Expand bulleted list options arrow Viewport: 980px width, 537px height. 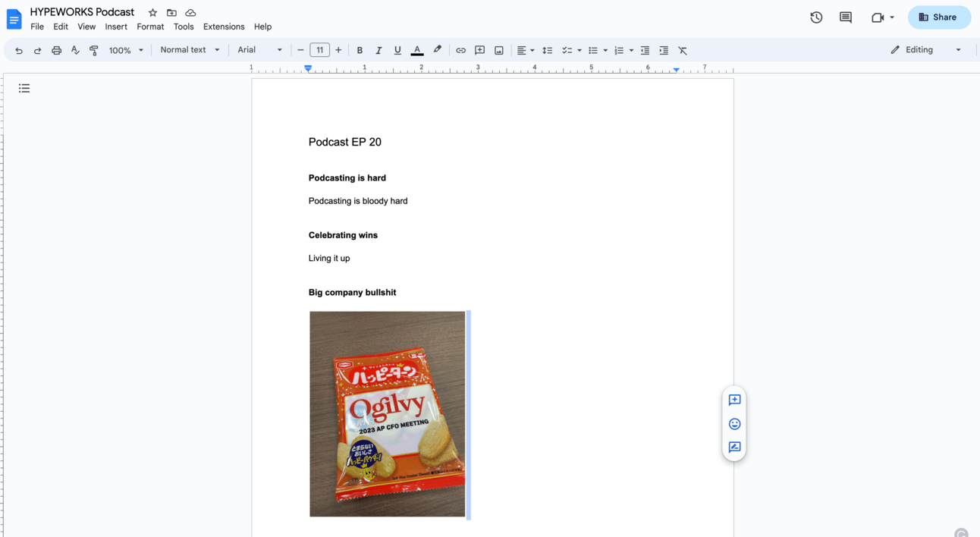605,50
